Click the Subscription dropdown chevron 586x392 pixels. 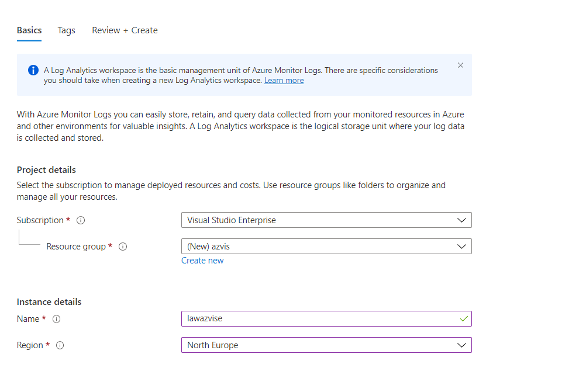pyautogui.click(x=461, y=220)
